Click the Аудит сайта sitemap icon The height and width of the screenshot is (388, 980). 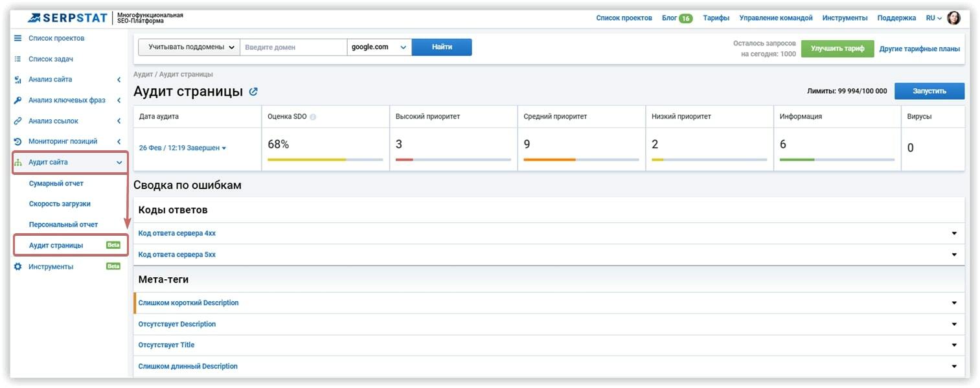point(18,163)
